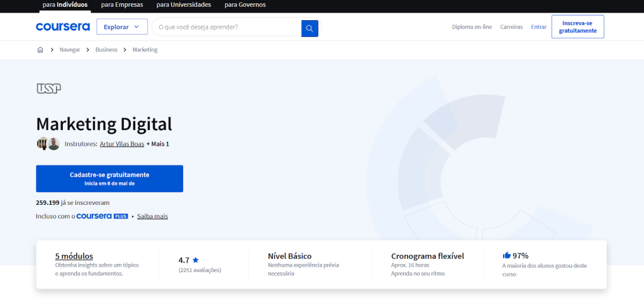Open the 5 módulos link
Screen dimensions: 644x301
coord(74,256)
